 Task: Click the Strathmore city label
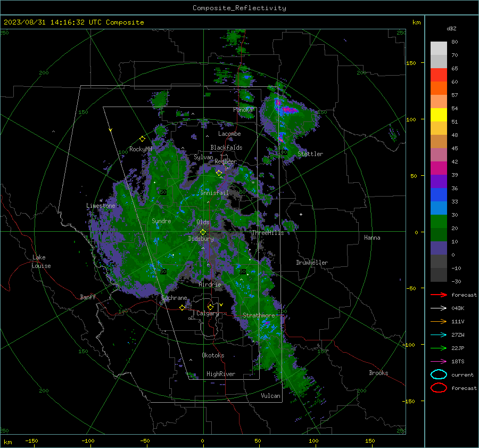point(259,315)
